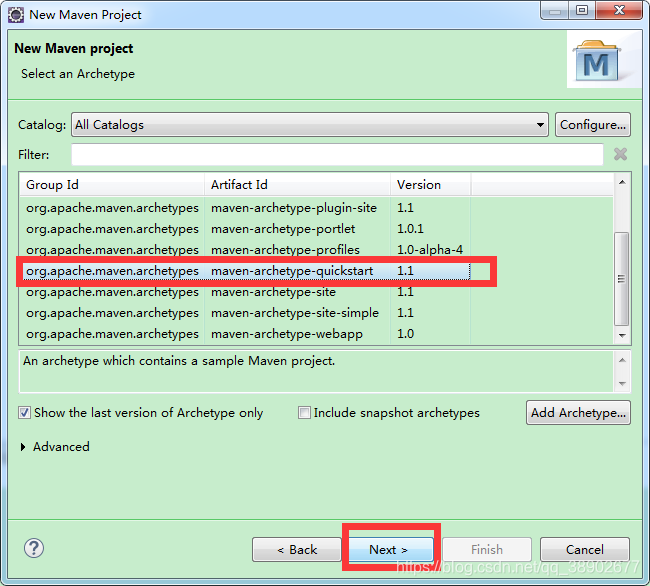
Task: Click the archetype list scroll up arrow
Action: 622,182
